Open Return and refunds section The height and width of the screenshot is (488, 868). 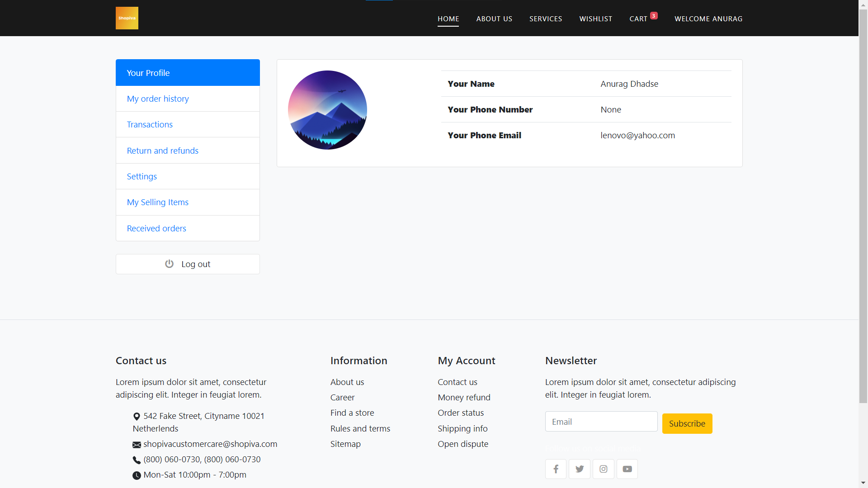point(162,150)
